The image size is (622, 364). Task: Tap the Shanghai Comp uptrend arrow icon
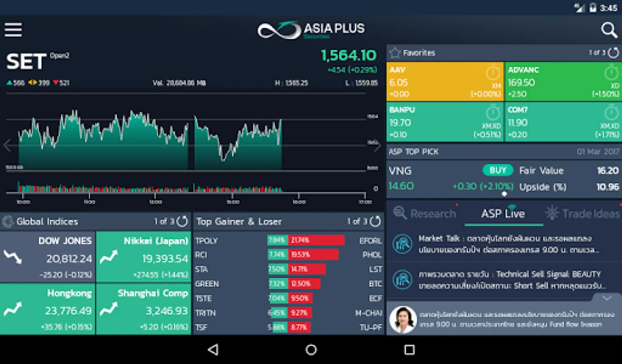109,309
